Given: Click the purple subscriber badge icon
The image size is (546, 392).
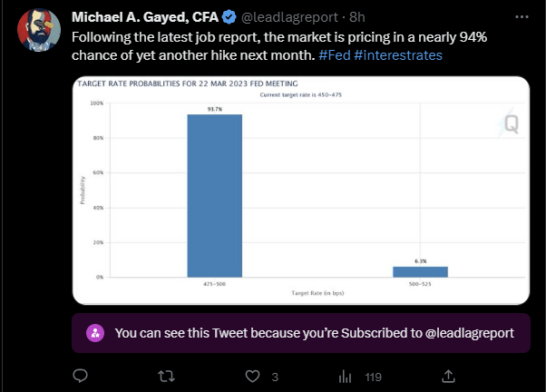Looking at the screenshot, I should tap(95, 333).
